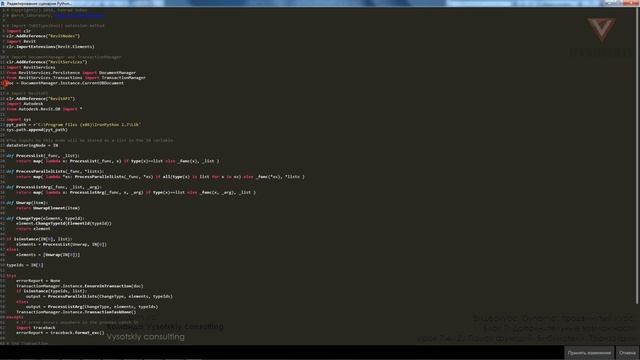
Task: Click 'def ProcessParallelLists(_func, *lists):' definition
Action: tap(55, 171)
